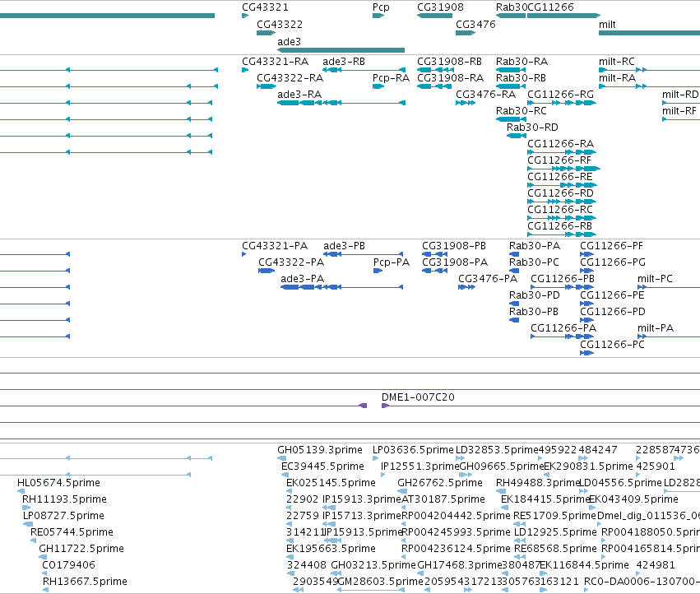Select the milt-RD transcript label

(680, 95)
